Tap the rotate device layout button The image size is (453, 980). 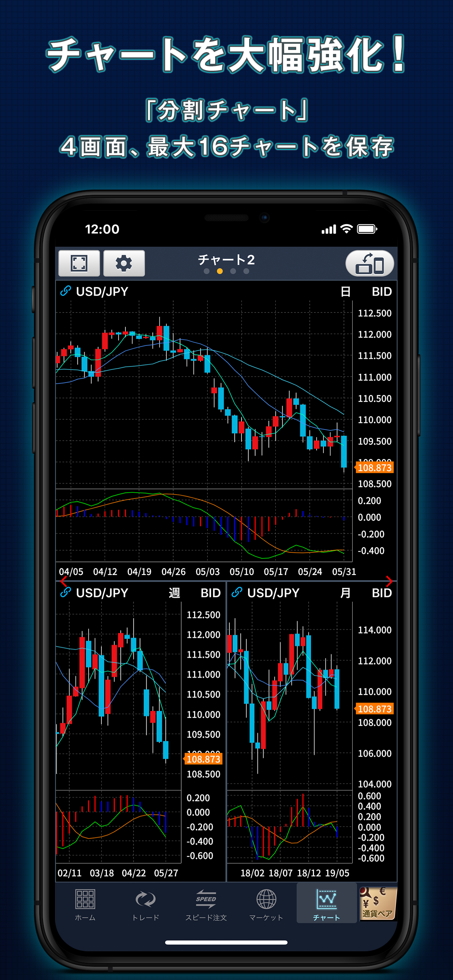[x=369, y=263]
